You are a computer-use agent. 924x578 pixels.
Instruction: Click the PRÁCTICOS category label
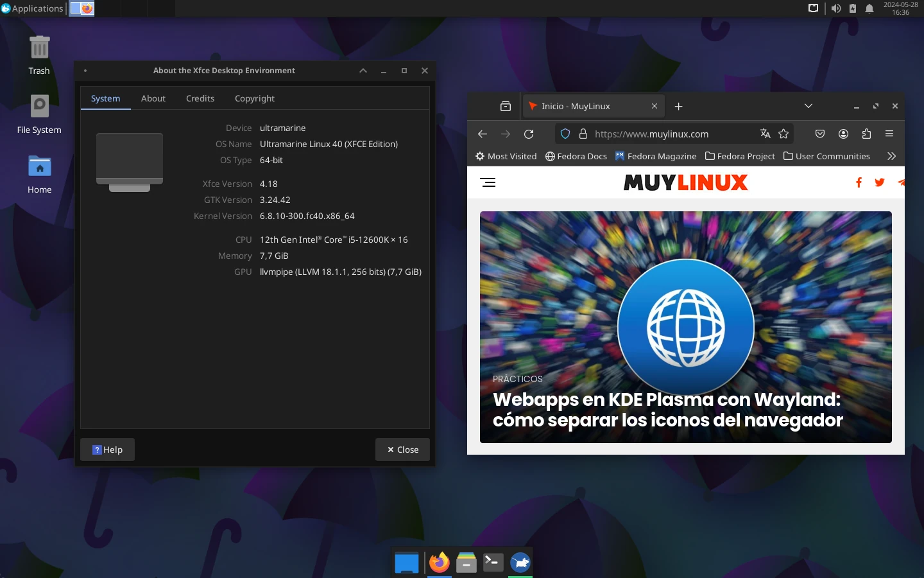click(x=517, y=379)
